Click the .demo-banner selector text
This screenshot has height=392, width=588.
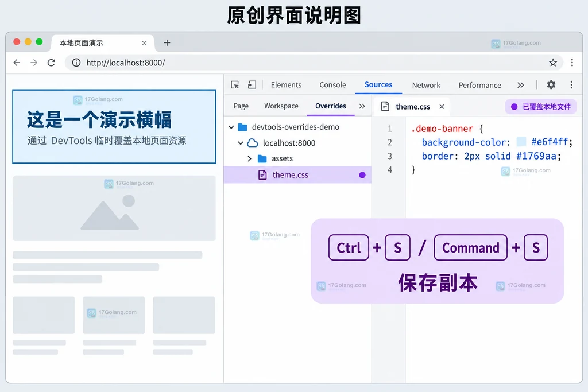pos(442,129)
